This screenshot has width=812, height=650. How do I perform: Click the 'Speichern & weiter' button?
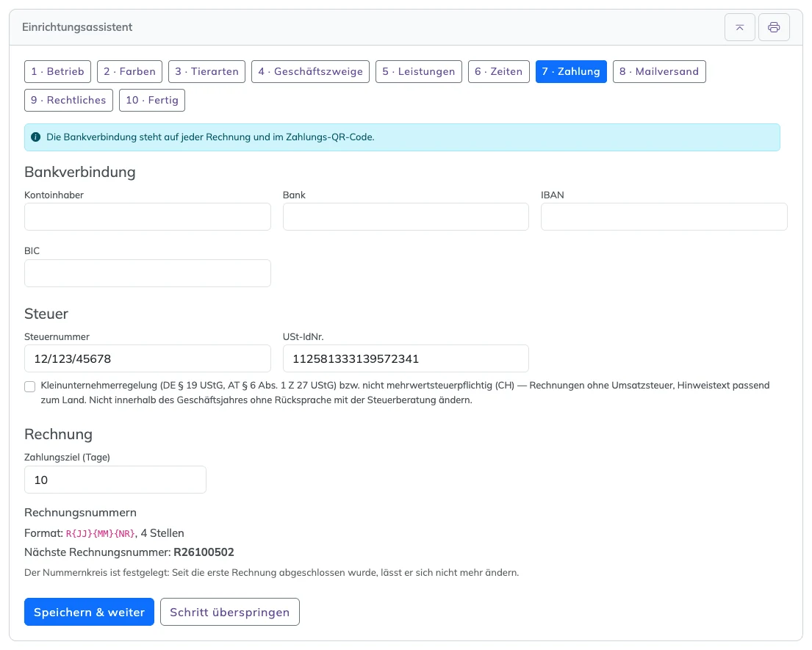coord(89,612)
